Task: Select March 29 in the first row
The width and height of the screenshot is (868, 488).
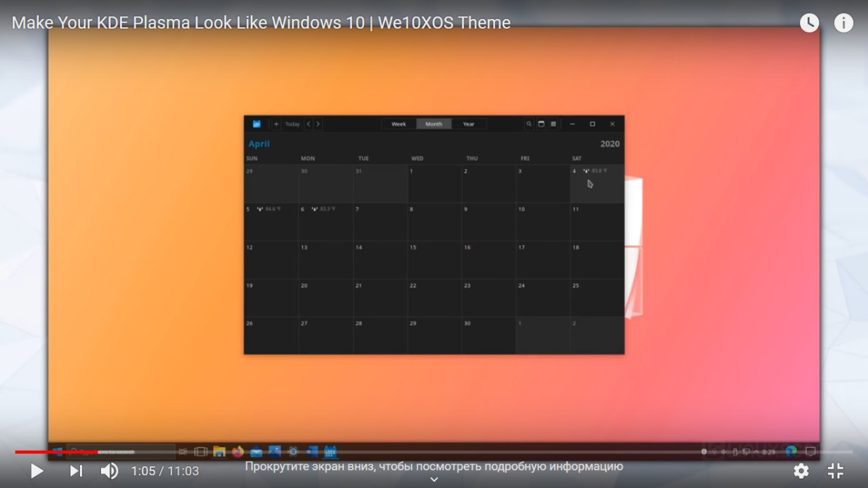Action: coord(271,183)
